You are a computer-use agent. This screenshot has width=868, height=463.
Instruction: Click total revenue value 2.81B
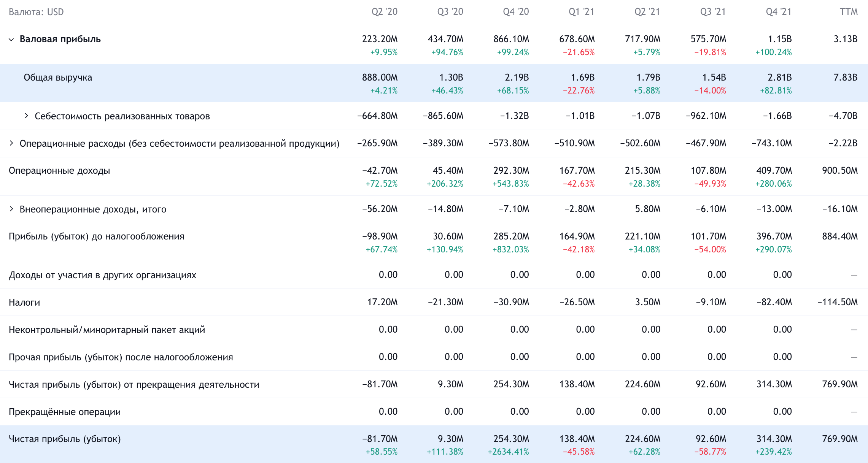pos(780,78)
